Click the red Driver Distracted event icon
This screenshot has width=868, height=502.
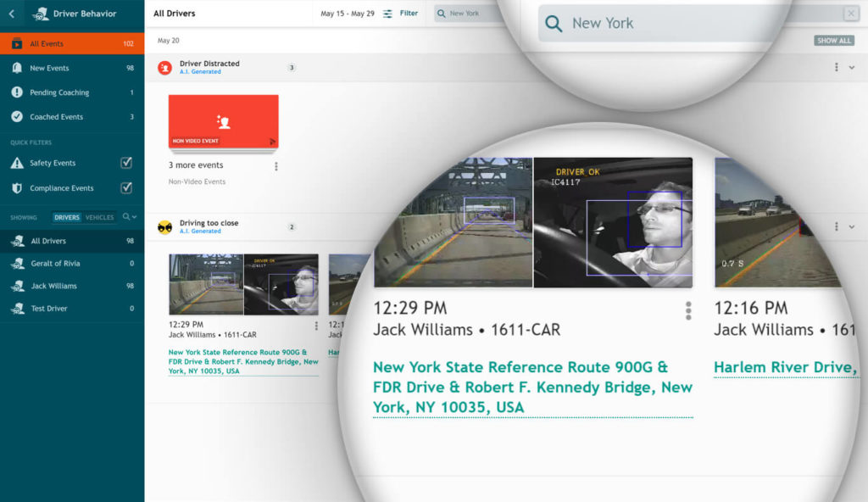(x=164, y=68)
